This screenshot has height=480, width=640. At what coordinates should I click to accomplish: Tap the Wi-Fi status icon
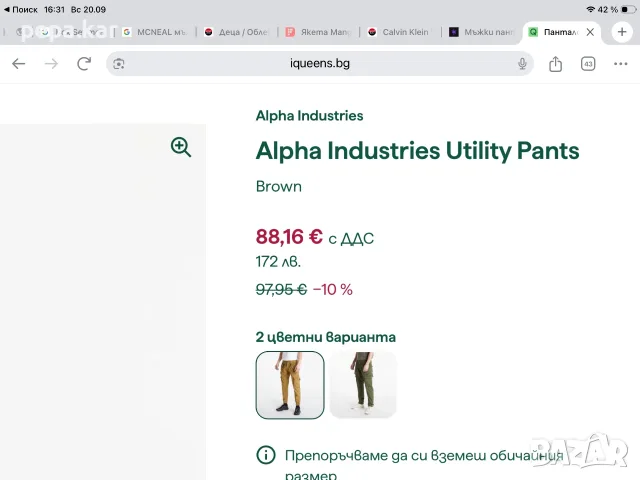[x=590, y=9]
